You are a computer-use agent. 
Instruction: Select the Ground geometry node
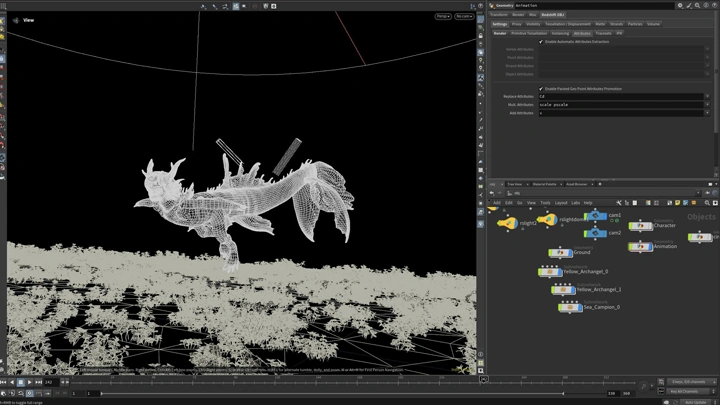click(560, 252)
